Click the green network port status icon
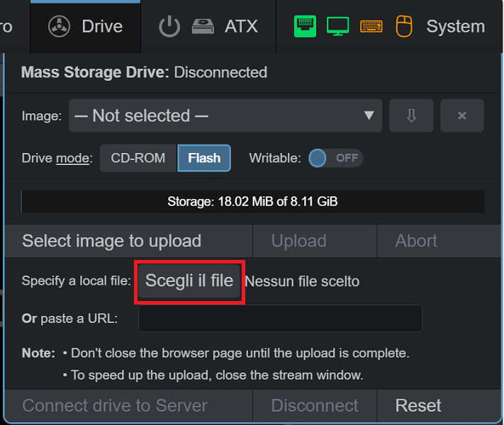Viewport: 504px width, 425px height. 305,26
